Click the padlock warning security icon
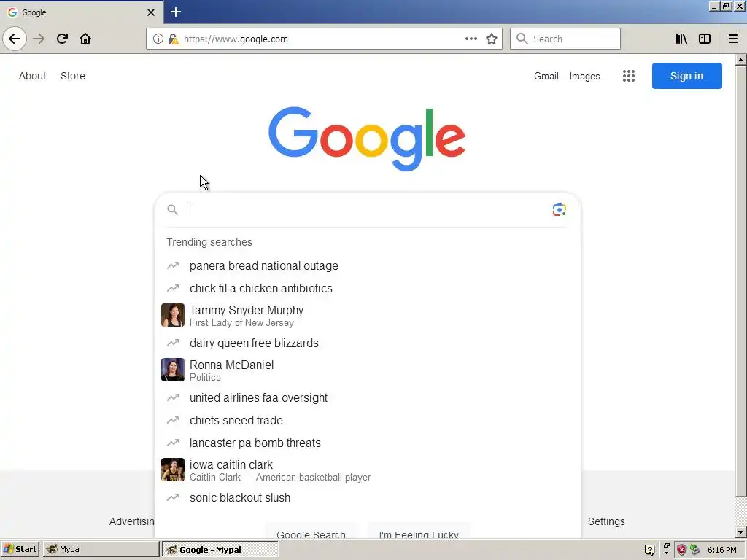 pos(174,39)
